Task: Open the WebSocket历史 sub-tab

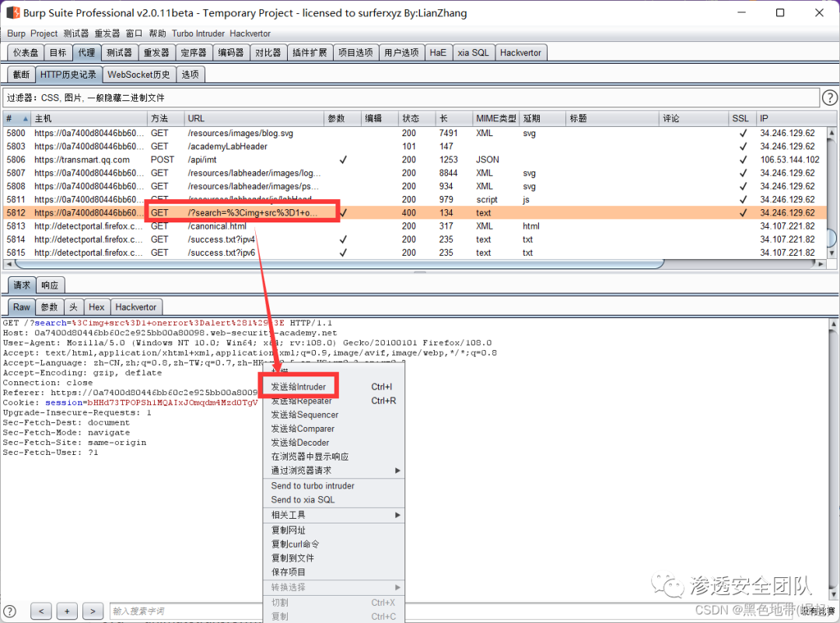Action: click(x=138, y=75)
